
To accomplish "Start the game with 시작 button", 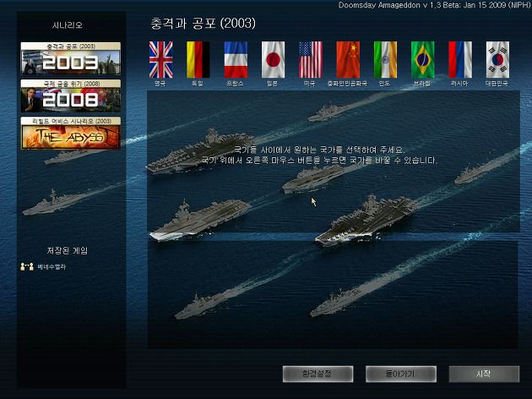I will pyautogui.click(x=484, y=374).
